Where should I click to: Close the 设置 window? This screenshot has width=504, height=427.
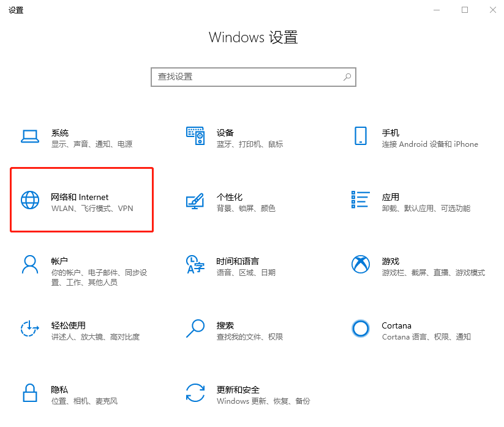point(493,10)
